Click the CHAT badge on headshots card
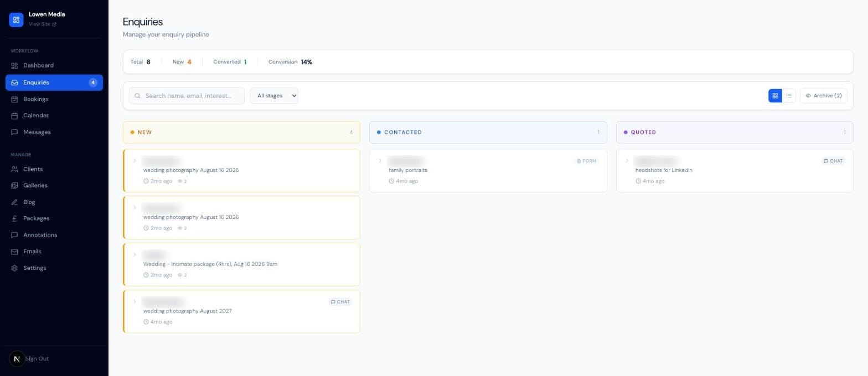Viewport: 868px width, 376px height. click(833, 161)
